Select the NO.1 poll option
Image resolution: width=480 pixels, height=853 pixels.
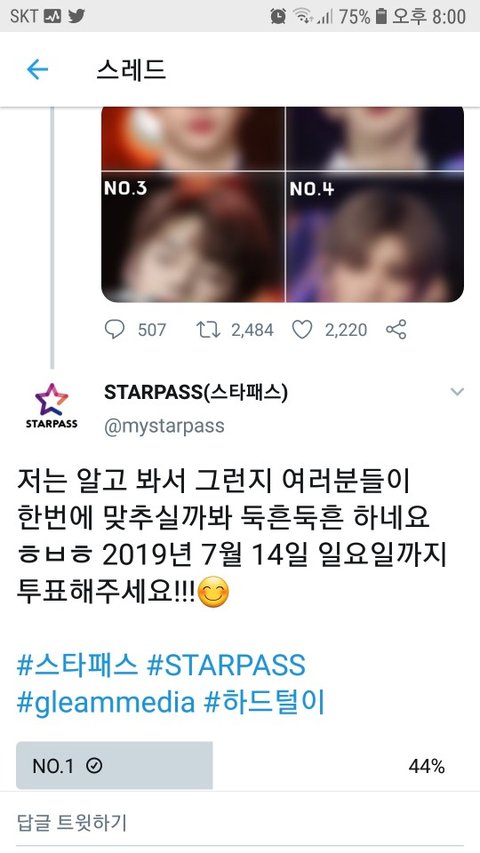231,765
